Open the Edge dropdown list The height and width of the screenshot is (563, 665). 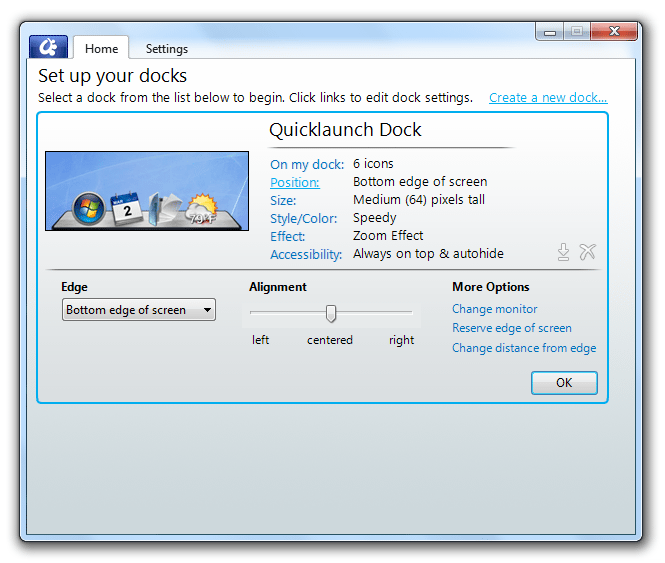click(x=139, y=310)
